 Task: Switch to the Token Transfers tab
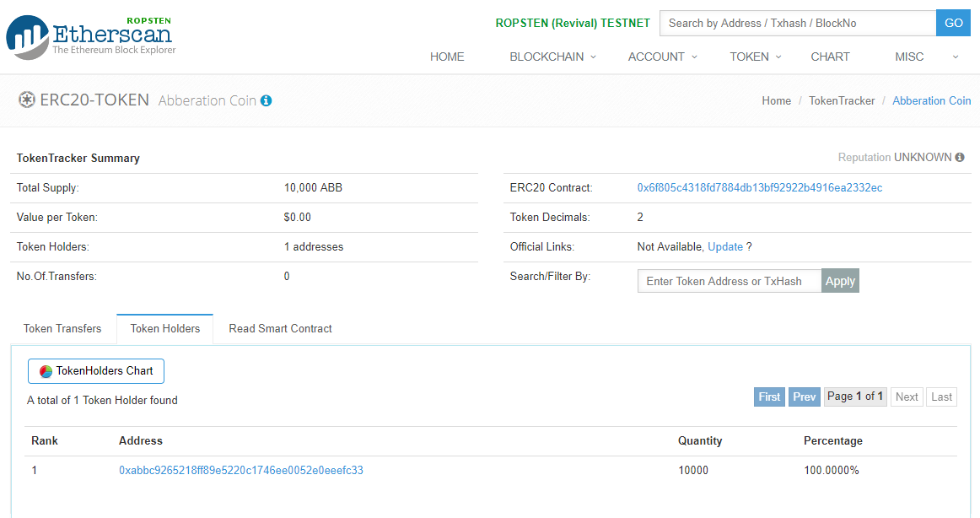[x=62, y=329]
